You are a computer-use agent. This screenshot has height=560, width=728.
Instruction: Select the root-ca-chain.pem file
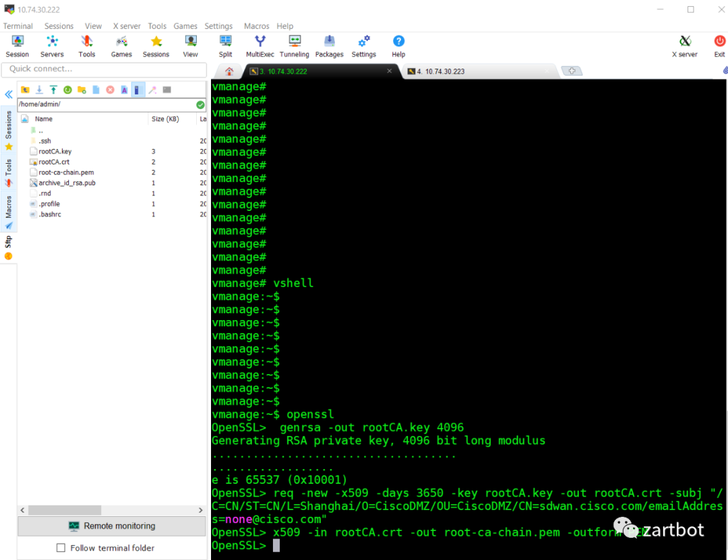66,173
